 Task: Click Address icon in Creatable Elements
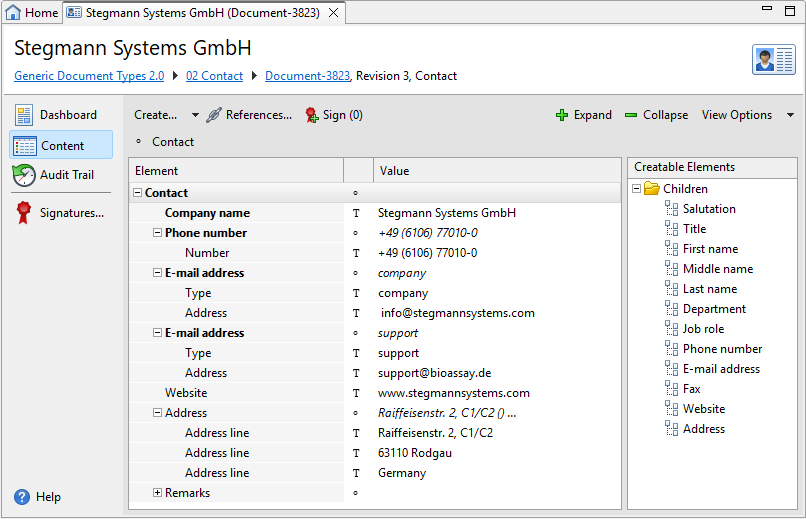coord(671,429)
